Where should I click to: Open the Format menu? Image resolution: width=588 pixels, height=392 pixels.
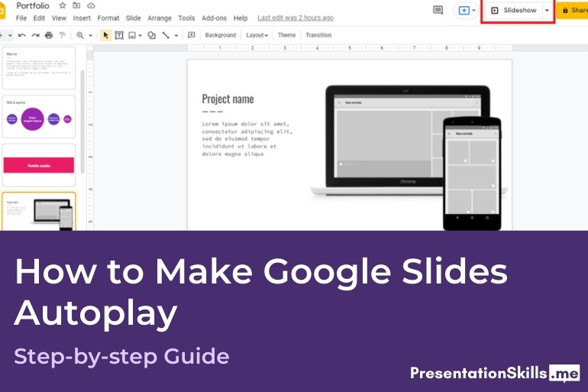108,18
